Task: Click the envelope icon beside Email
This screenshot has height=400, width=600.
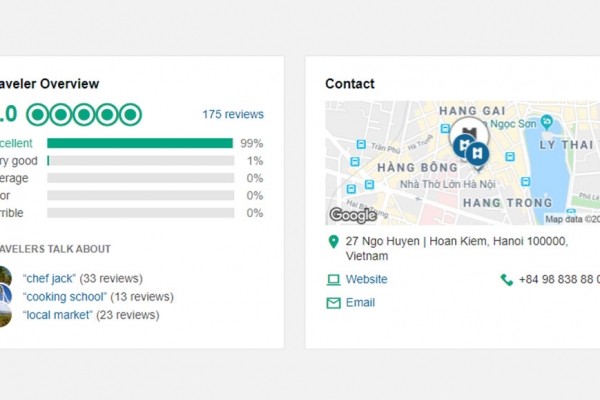Action: (333, 303)
